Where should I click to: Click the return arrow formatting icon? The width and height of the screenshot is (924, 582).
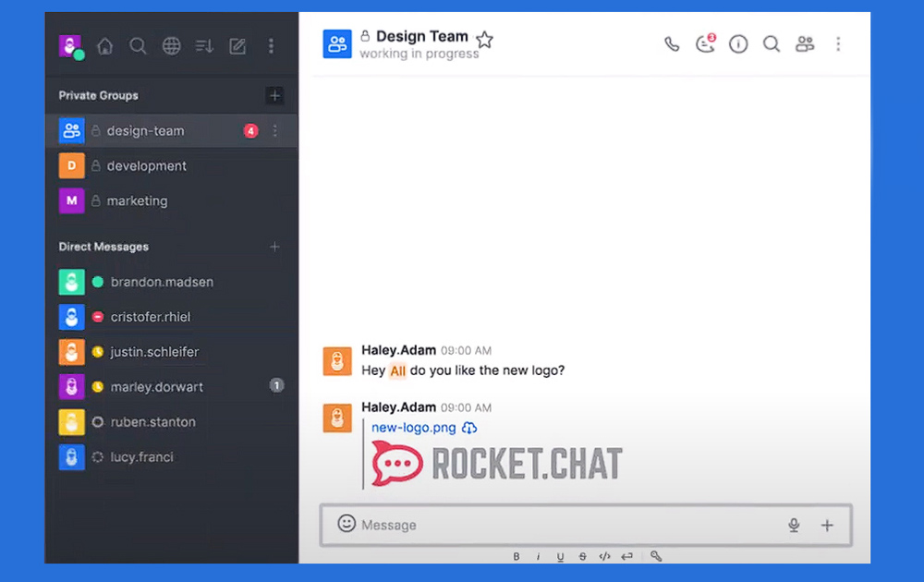[627, 556]
